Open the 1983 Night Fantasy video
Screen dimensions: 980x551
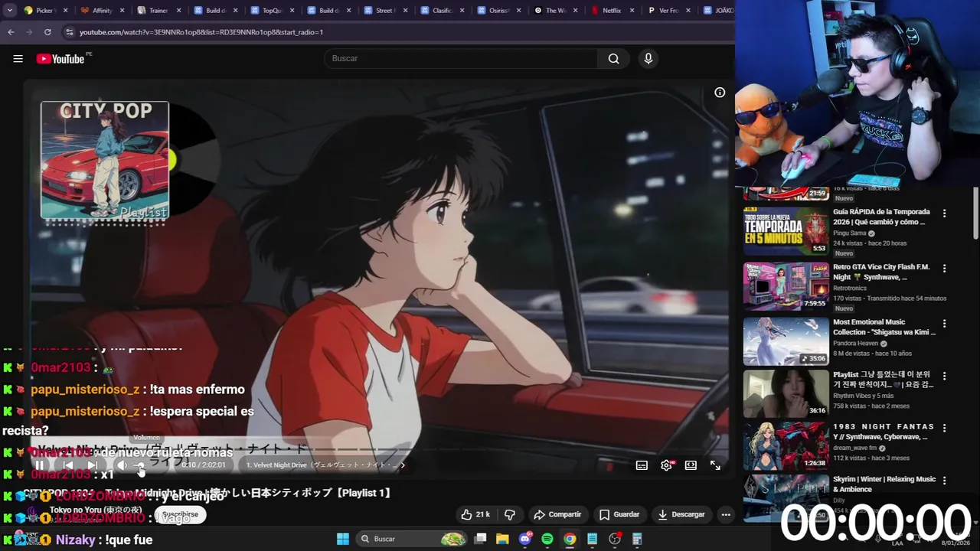tap(786, 445)
